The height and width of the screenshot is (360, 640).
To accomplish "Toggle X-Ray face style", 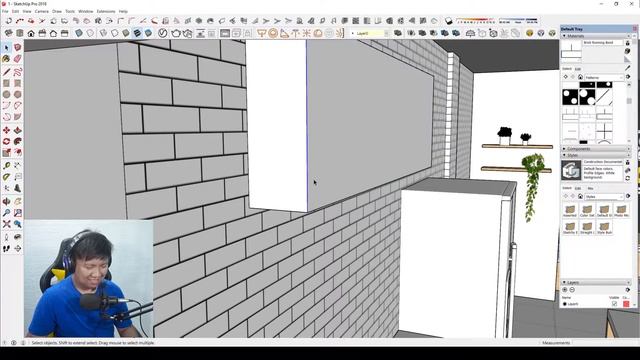I will (79, 33).
